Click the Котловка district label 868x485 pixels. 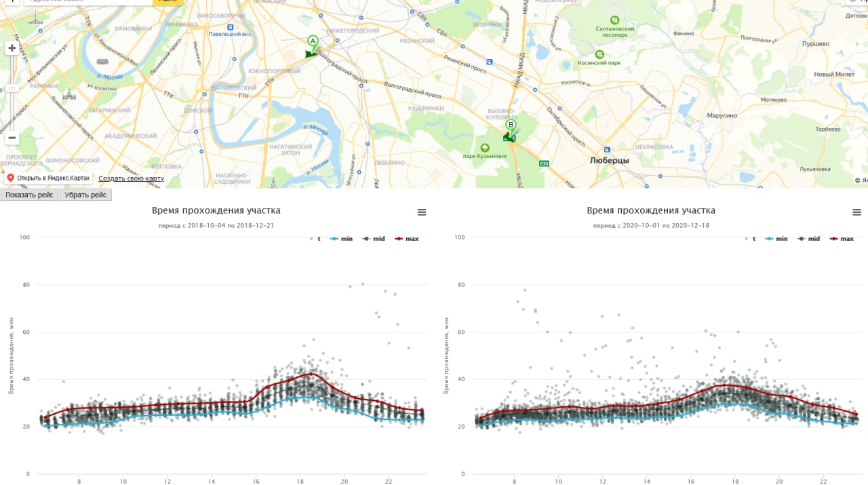(166, 166)
